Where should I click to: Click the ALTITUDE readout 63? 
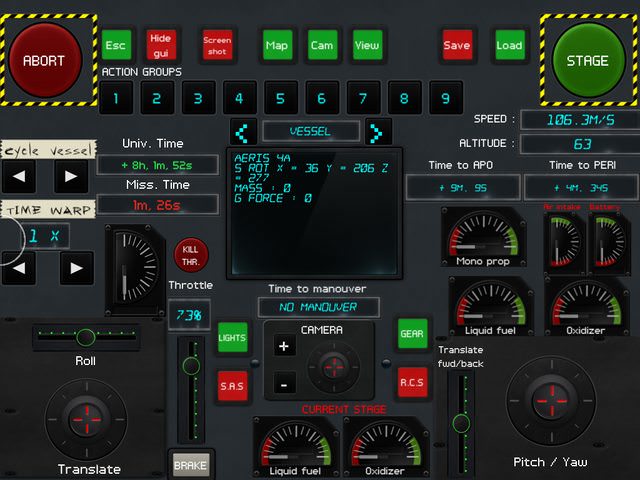pos(581,144)
